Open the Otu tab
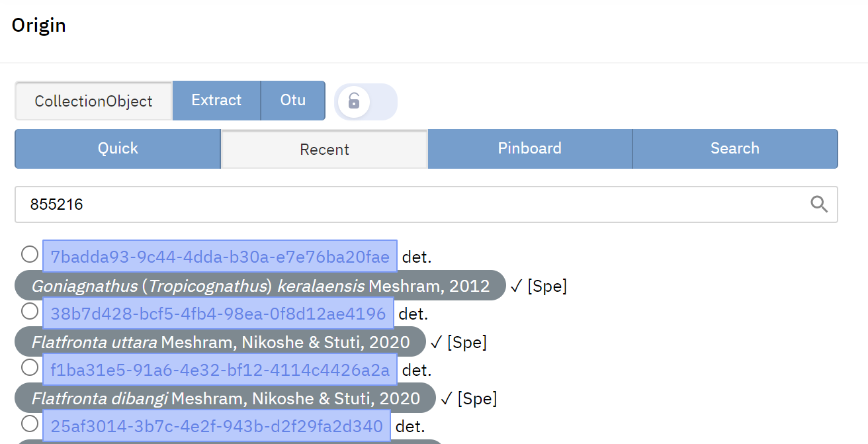868x444 pixels. 292,100
